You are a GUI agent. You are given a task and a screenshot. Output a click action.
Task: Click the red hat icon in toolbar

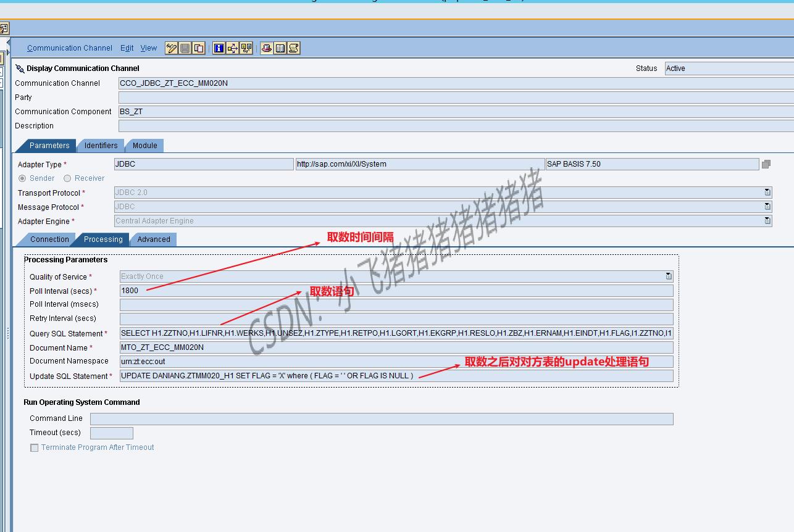point(267,48)
